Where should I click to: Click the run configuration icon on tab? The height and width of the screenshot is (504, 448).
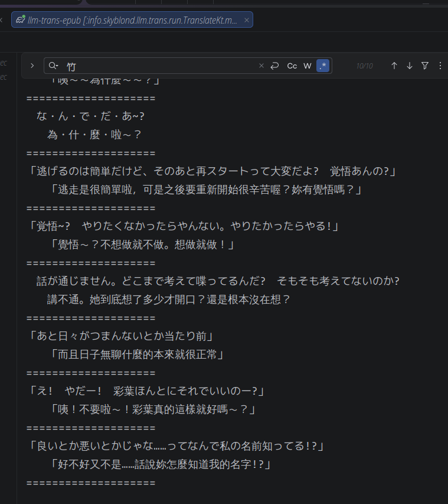(21, 20)
